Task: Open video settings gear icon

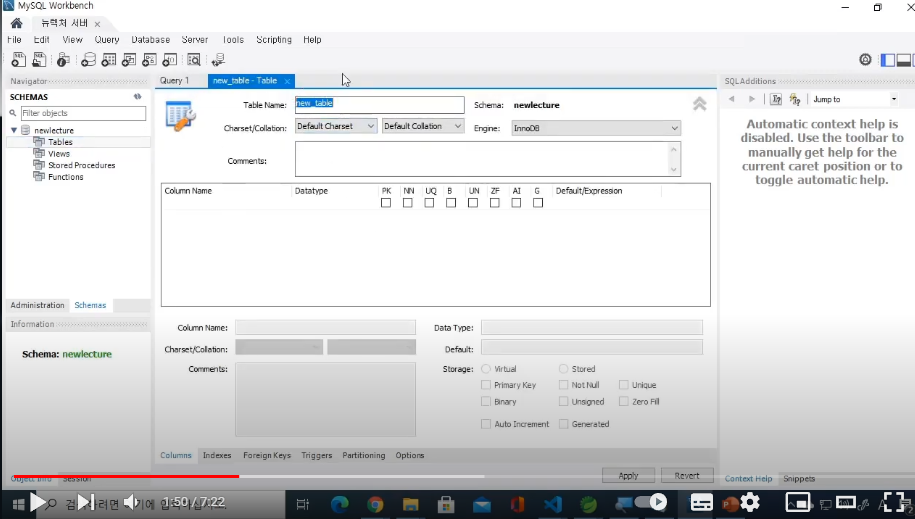Action: coord(750,502)
